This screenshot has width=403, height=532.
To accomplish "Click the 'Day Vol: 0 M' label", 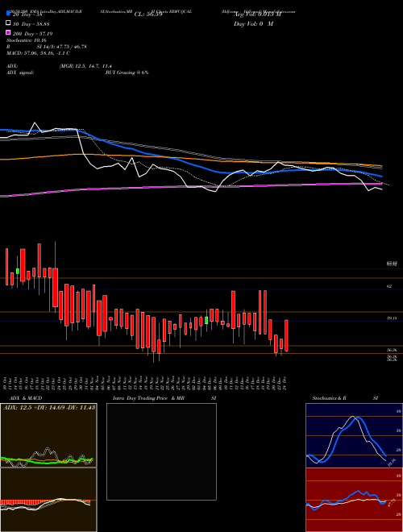I will (253, 24).
